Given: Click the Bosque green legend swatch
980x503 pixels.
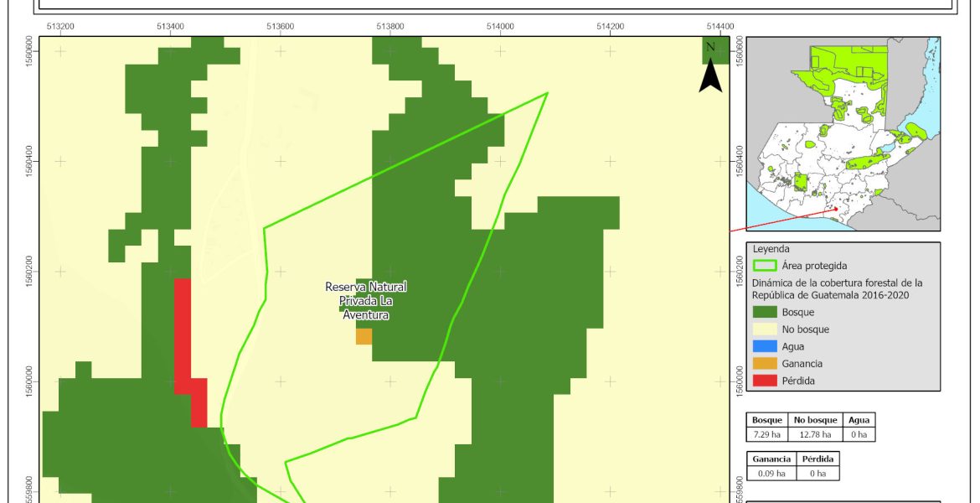Looking at the screenshot, I should click(765, 313).
